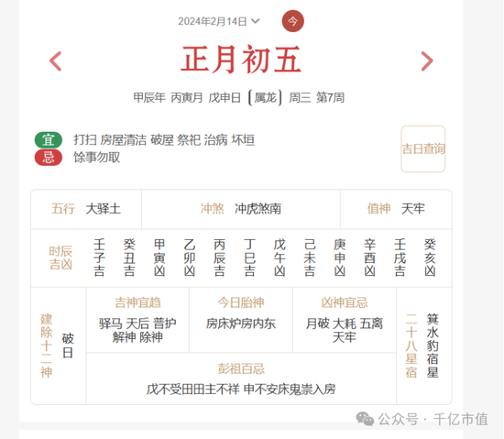504x439 pixels.
Task: Click the 正月初五 lunar date heading
Action: [x=241, y=60]
